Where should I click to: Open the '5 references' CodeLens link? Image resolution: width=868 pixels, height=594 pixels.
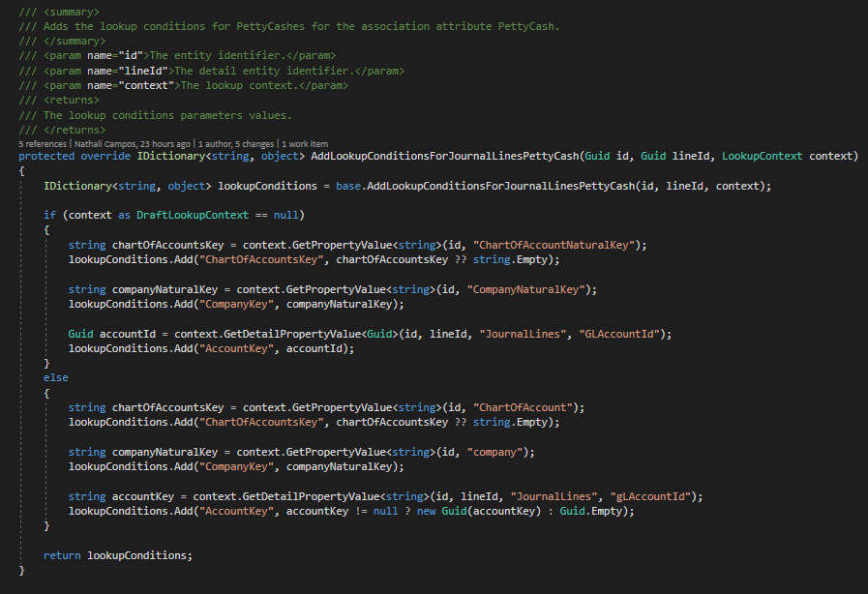tap(42, 144)
